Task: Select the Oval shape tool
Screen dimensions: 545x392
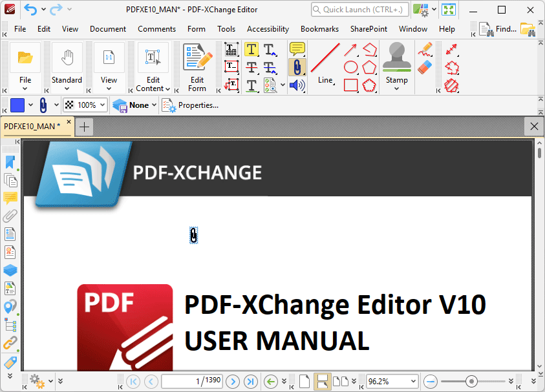Action: [x=350, y=67]
